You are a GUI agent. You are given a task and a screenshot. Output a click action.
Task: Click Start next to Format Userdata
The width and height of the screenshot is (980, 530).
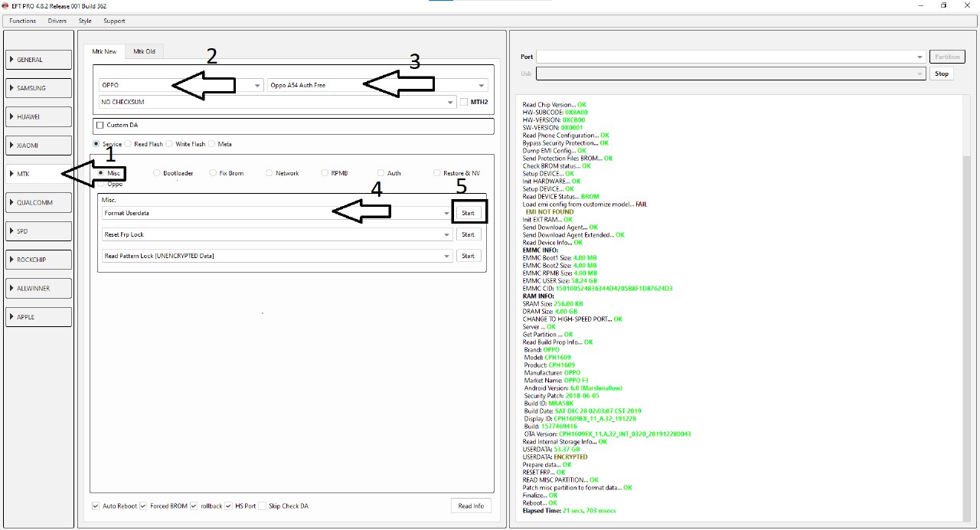(x=468, y=213)
